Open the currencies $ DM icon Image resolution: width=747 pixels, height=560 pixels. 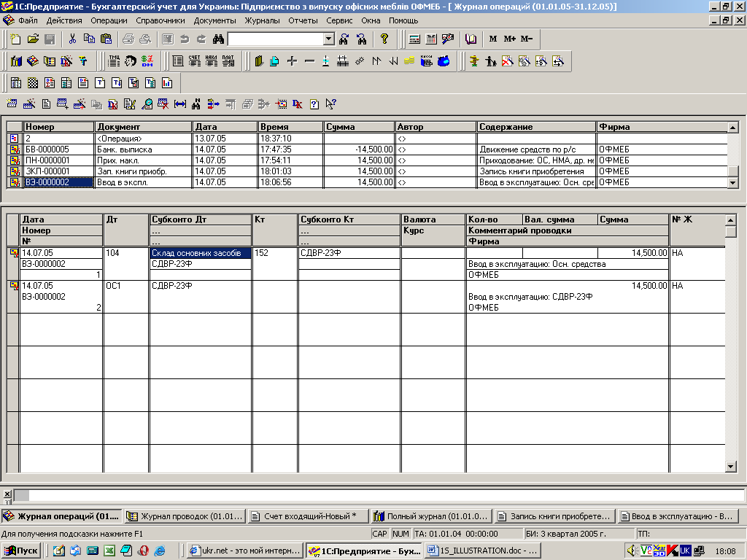(147, 61)
